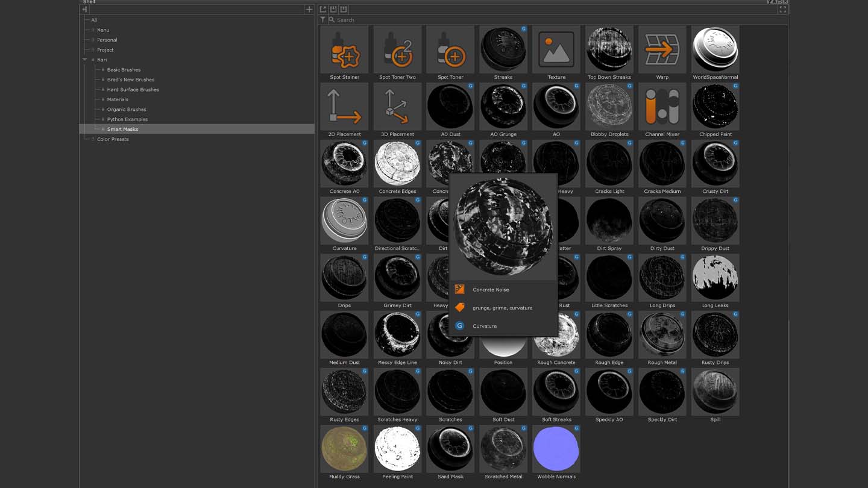Click the Wobble Normals blue swatch

[x=556, y=449]
